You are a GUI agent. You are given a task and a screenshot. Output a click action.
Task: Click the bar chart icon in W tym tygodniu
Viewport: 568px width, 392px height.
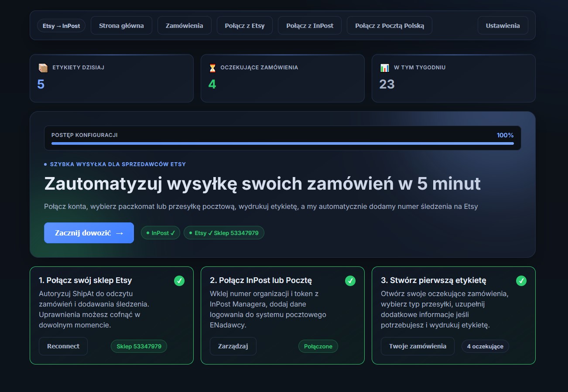coord(384,68)
